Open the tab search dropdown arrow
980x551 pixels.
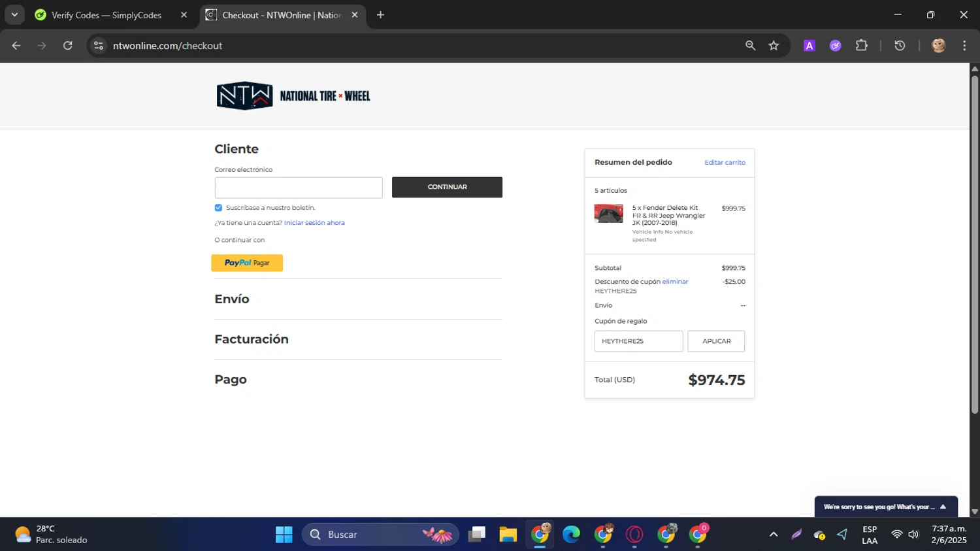point(14,14)
